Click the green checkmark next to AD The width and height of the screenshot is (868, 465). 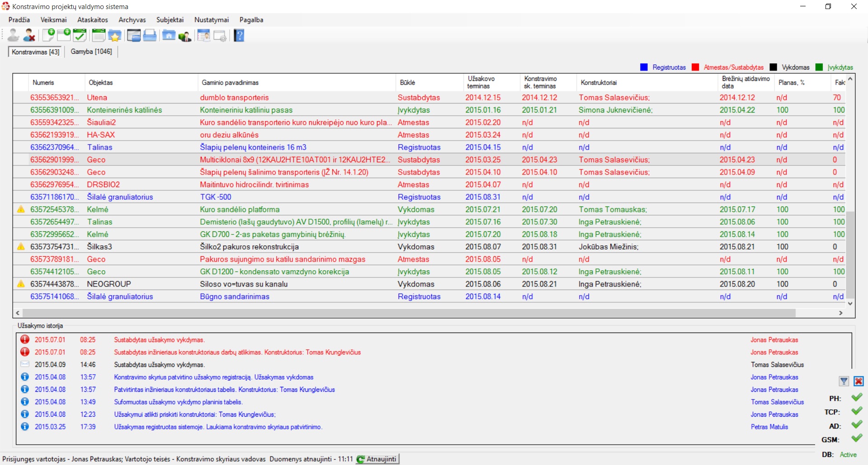pos(857,424)
